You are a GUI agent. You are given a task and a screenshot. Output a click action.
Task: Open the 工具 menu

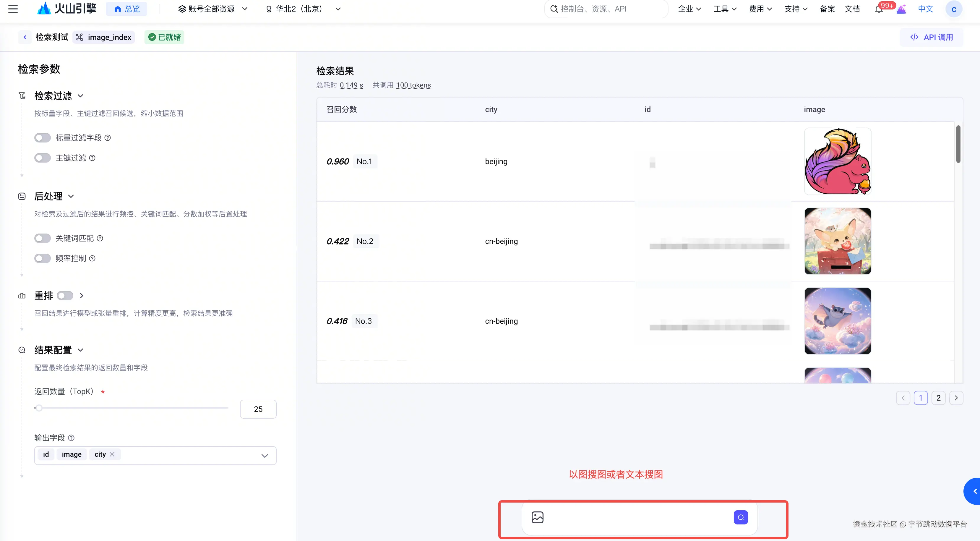[725, 9]
